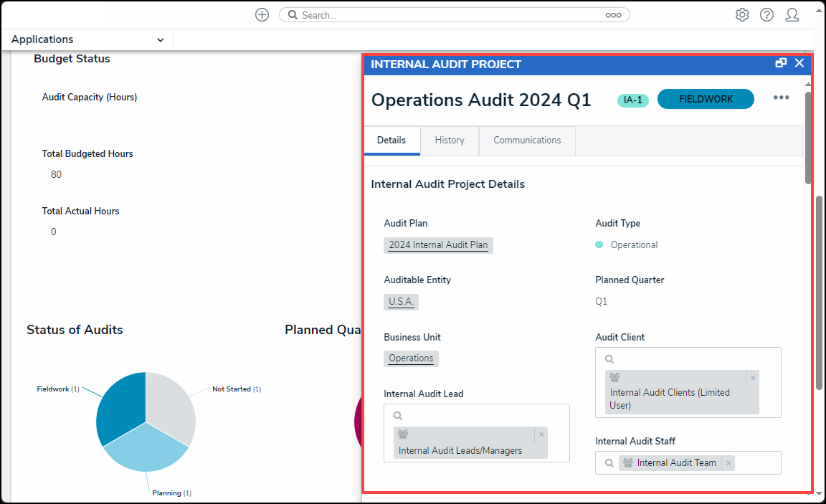Viewport: 826px width, 504px height.
Task: Select the Details tab
Action: tap(391, 141)
